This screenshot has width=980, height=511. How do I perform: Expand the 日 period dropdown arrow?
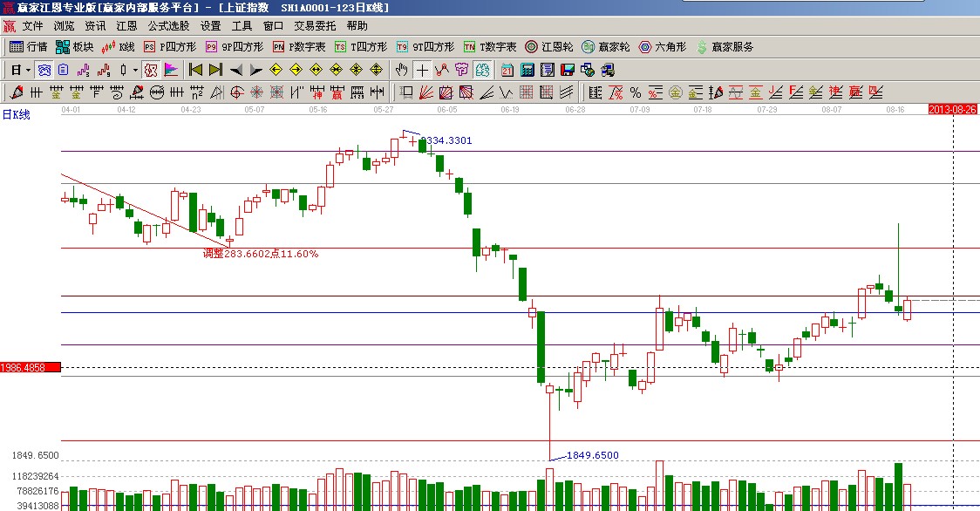pyautogui.click(x=28, y=70)
